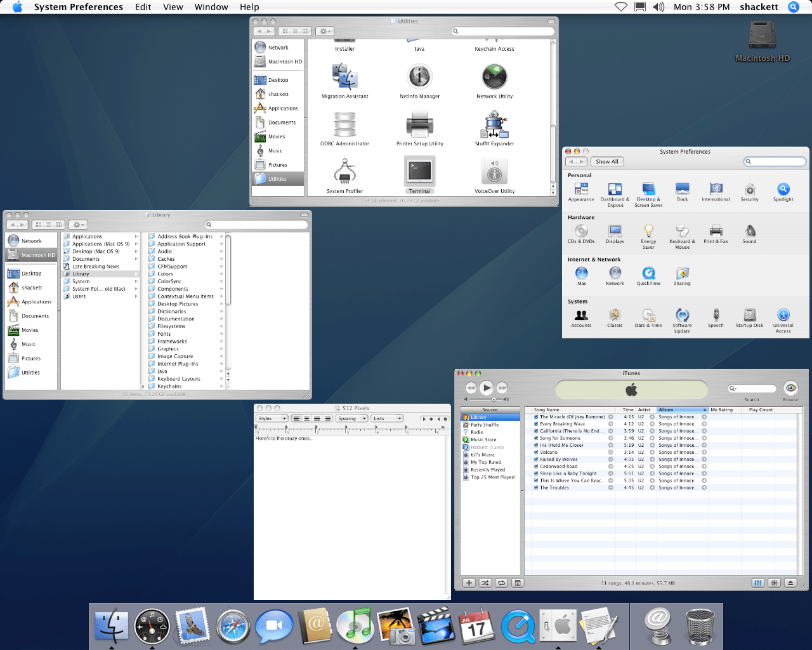Click the Startup Disk preference icon
The width and height of the screenshot is (812, 650).
tap(749, 315)
